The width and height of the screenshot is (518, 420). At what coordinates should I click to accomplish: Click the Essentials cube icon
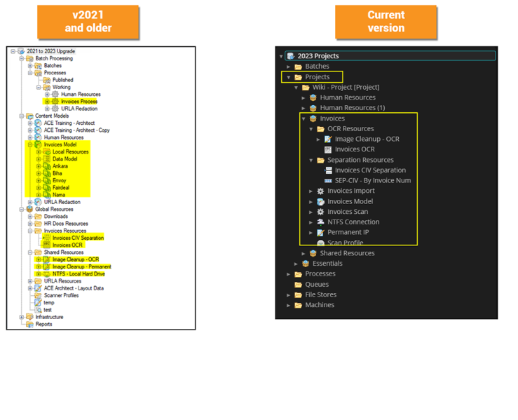[x=306, y=264]
